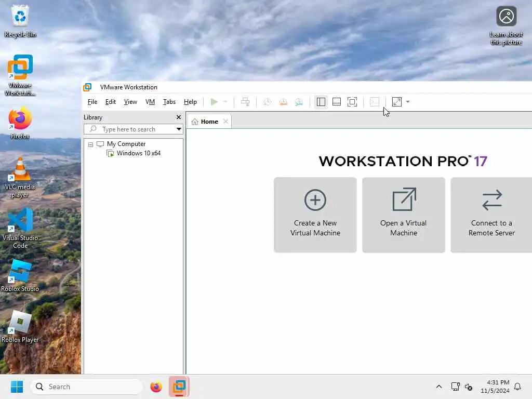Image resolution: width=532 pixels, height=399 pixels.
Task: Click Connect to a Remote Server
Action: (x=491, y=215)
